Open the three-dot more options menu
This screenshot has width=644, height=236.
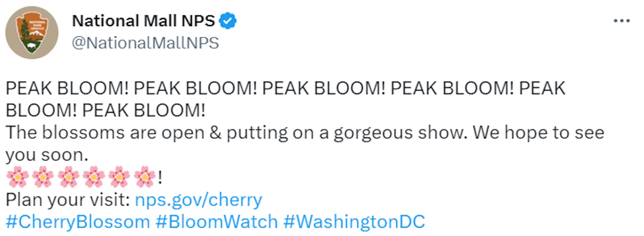[622, 21]
